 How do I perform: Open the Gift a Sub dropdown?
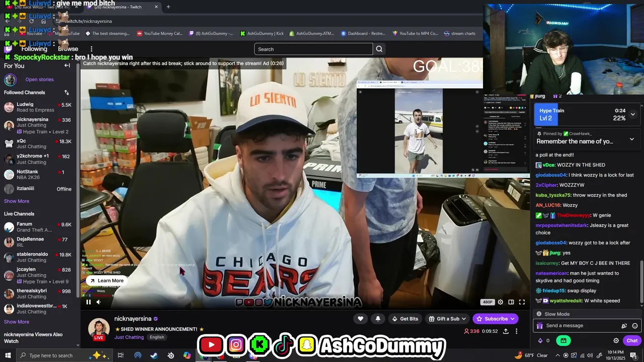pyautogui.click(x=447, y=318)
